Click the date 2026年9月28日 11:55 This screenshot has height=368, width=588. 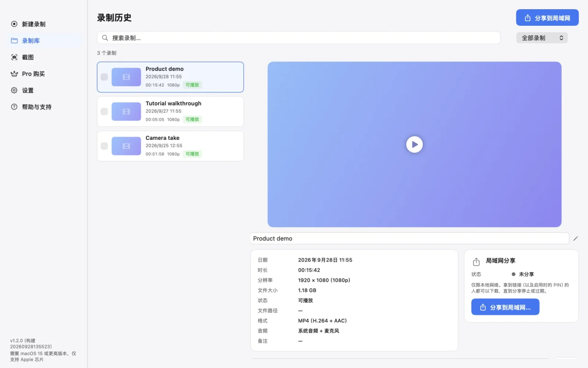pos(325,260)
